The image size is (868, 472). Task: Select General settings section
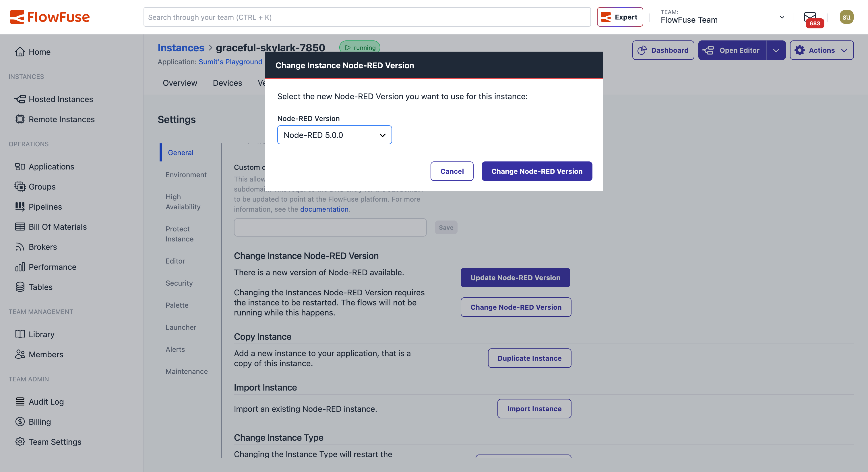pyautogui.click(x=181, y=153)
